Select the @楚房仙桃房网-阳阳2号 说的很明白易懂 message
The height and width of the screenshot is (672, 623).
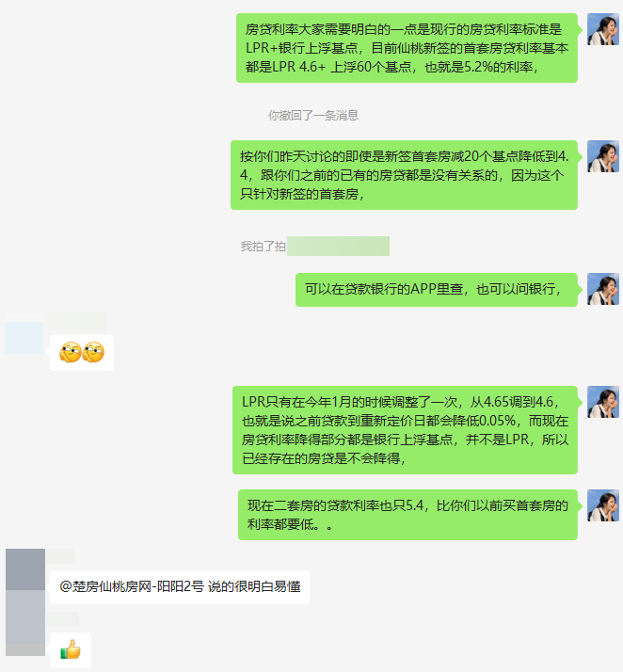coord(180,587)
